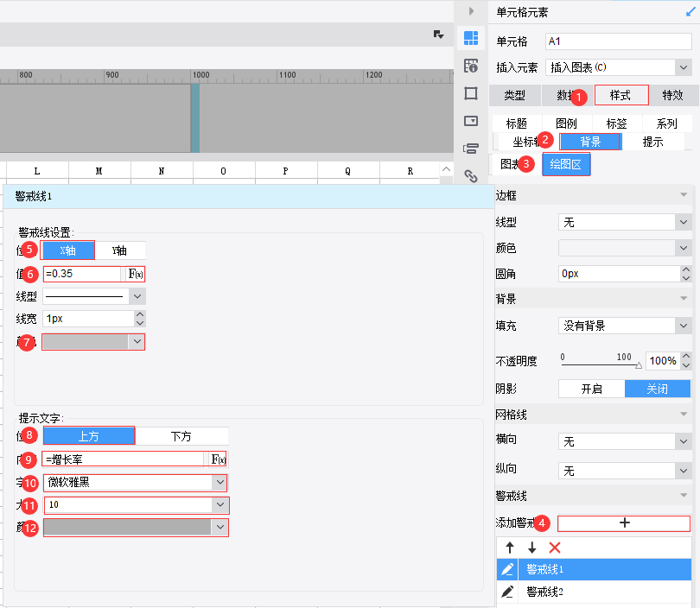Pick the warning line color swatch

click(x=93, y=342)
